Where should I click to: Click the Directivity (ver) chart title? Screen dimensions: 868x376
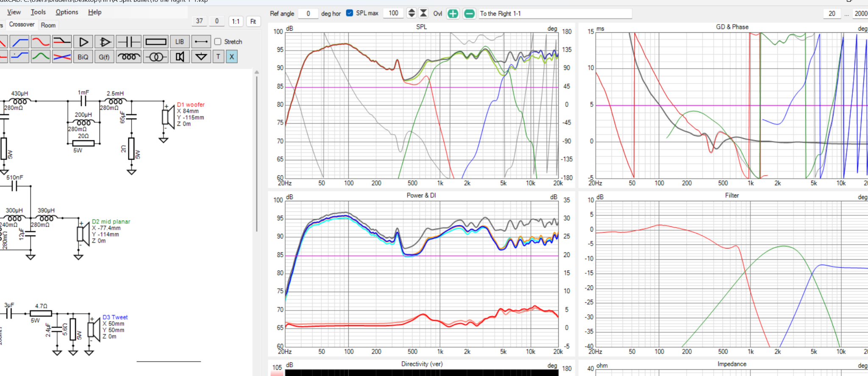pyautogui.click(x=422, y=364)
